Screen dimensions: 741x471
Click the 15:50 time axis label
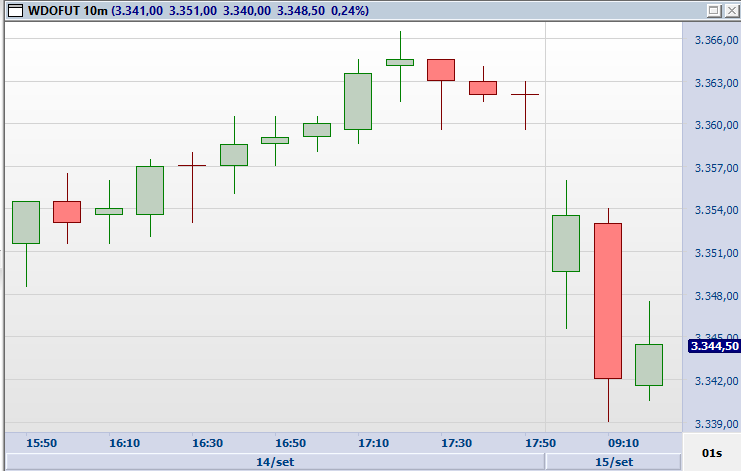(41, 442)
